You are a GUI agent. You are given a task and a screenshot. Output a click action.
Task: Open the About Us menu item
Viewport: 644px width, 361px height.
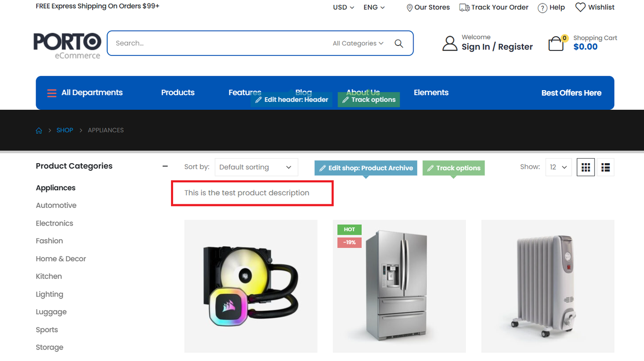click(x=363, y=93)
